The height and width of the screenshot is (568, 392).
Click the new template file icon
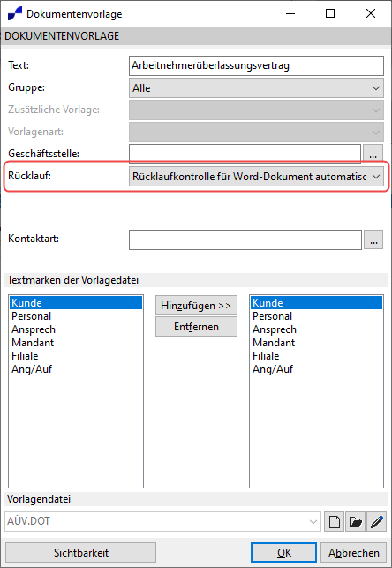coord(334,522)
